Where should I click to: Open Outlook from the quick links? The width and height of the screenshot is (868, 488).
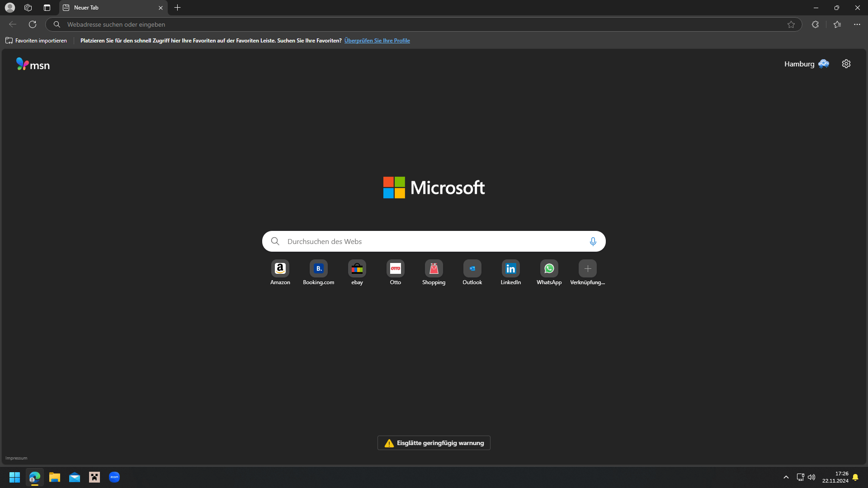(x=472, y=272)
